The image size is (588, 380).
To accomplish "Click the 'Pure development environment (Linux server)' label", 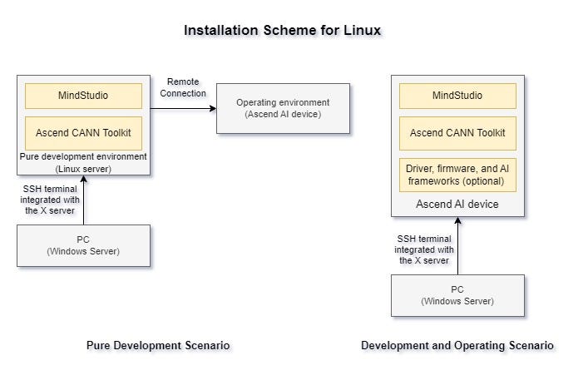I will point(83,163).
